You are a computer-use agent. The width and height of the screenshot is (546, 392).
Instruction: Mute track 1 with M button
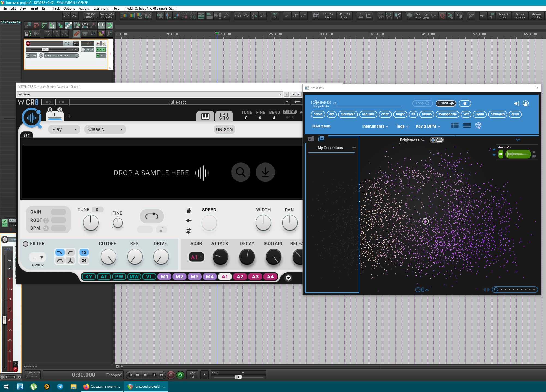tap(98, 43)
